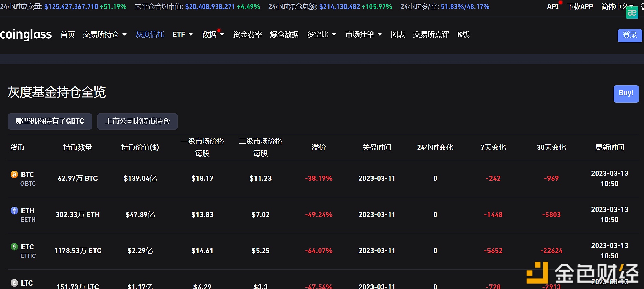Click the 溢价 column header
The width and height of the screenshot is (644, 289).
[x=319, y=147]
